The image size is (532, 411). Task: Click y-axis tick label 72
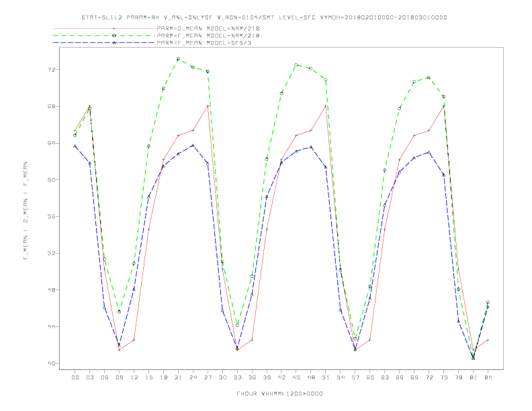[x=52, y=70]
